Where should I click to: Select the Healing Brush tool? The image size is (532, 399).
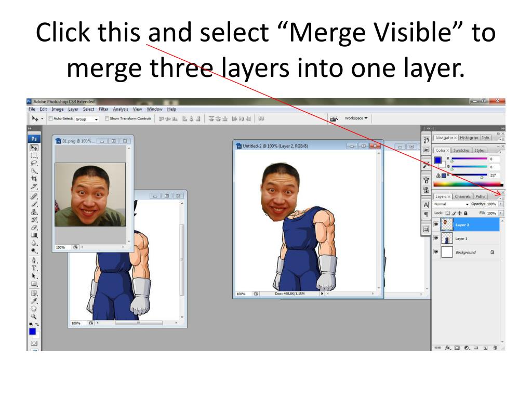(34, 196)
